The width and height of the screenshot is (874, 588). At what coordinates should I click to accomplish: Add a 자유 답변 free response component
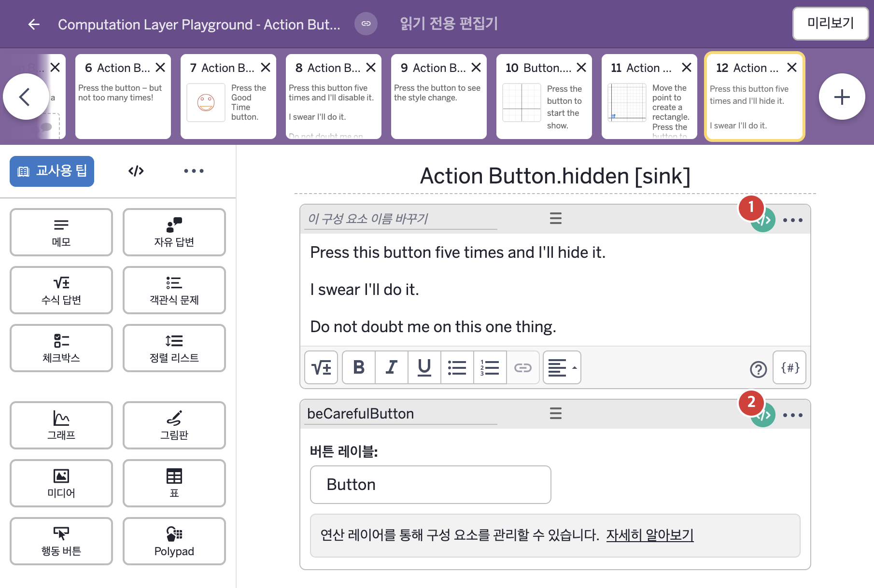(x=174, y=232)
